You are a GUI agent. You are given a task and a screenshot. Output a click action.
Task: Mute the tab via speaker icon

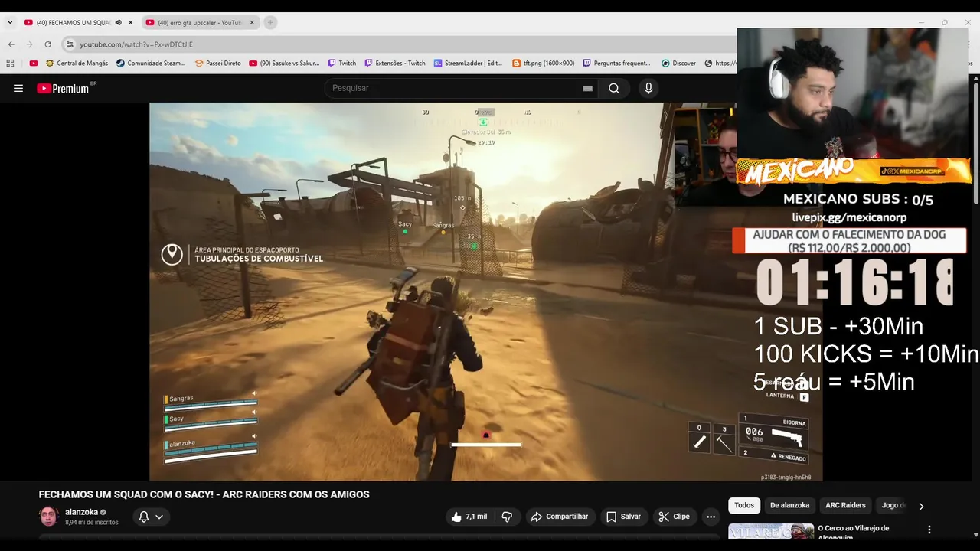[x=118, y=23]
